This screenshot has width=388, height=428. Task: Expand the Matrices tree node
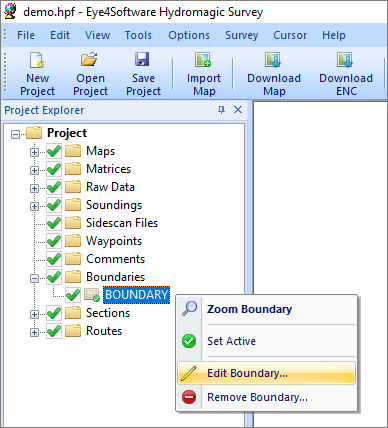34,170
